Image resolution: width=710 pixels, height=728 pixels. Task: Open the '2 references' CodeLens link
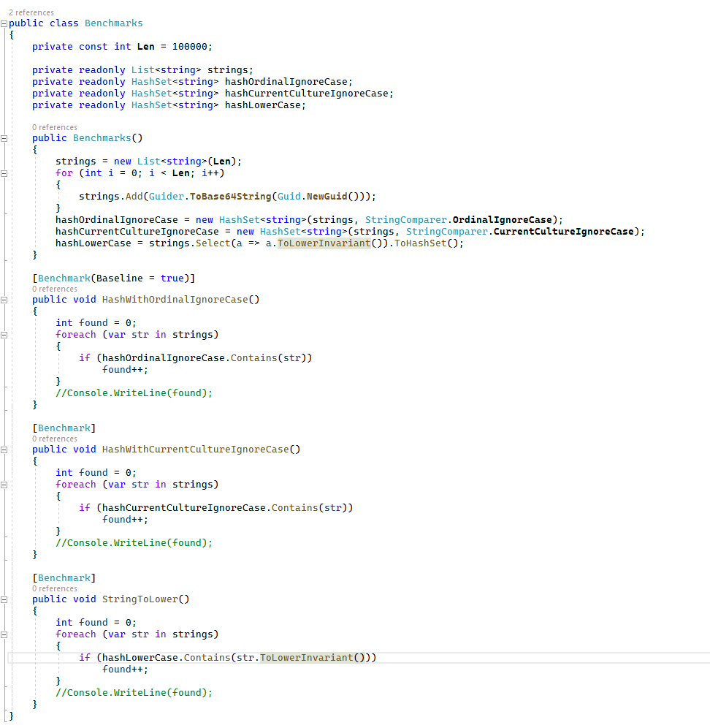pos(31,13)
